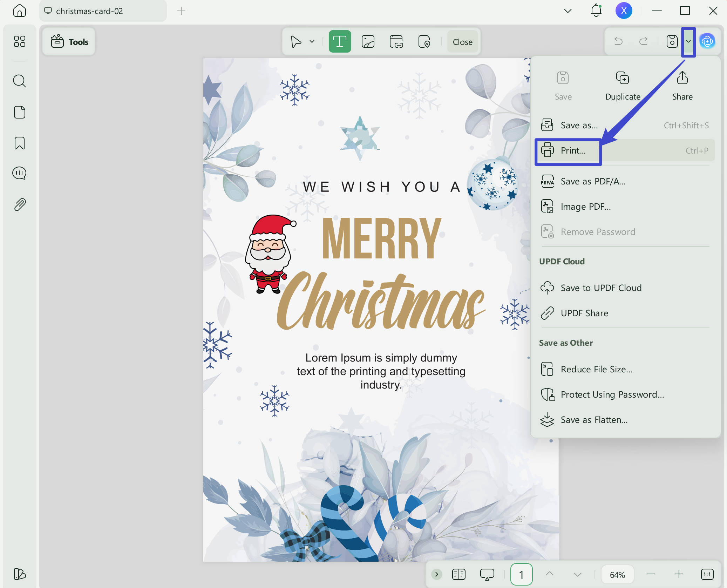This screenshot has width=727, height=588.
Task: Set actual size 1:1 view
Action: pyautogui.click(x=707, y=574)
